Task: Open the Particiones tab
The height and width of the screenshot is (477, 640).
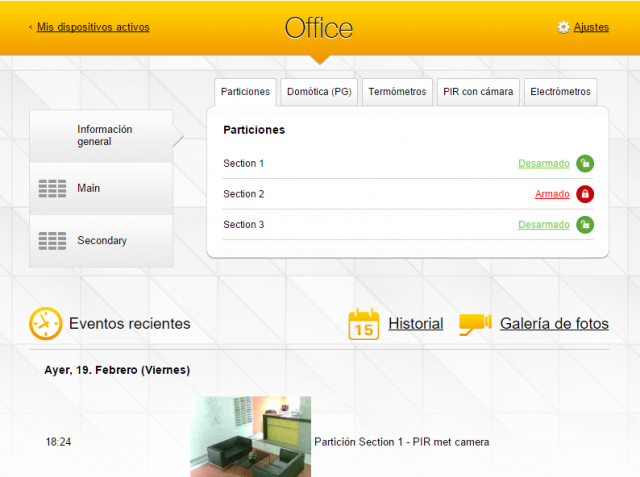Action: [x=245, y=92]
